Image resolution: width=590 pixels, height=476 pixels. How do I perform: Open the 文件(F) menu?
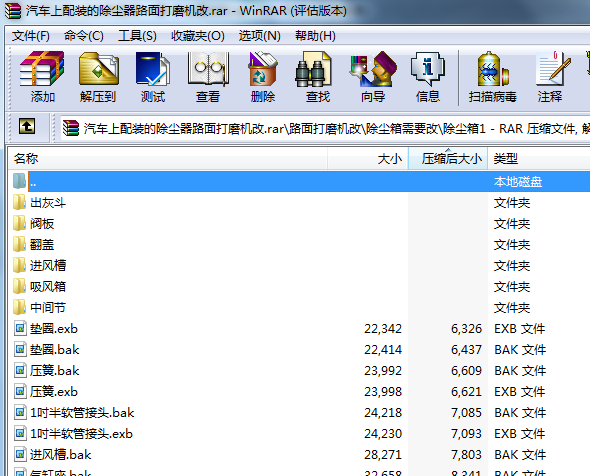tap(30, 36)
